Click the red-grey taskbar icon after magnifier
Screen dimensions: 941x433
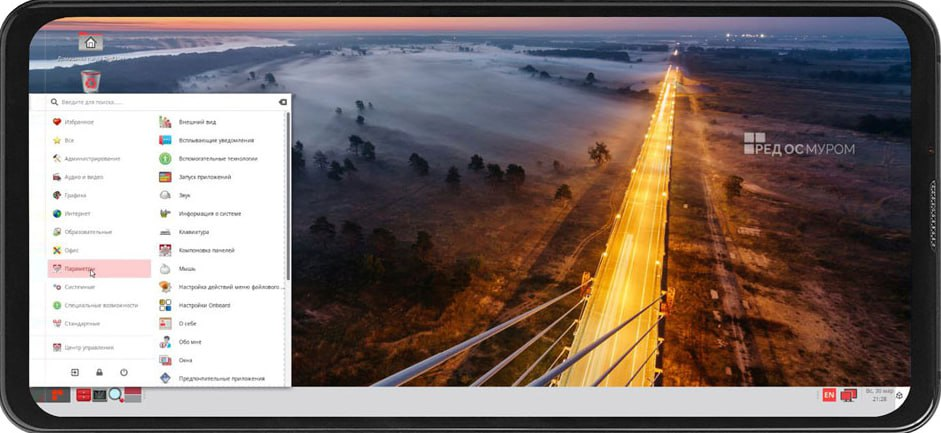pyautogui.click(x=133, y=395)
